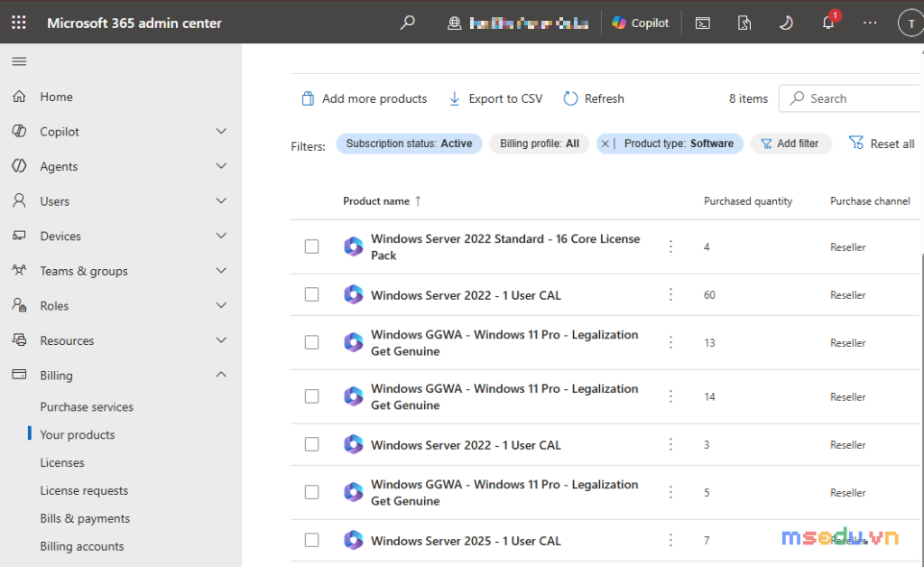
Task: Open more actions for Windows GGWA, quantity 13
Action: point(670,342)
